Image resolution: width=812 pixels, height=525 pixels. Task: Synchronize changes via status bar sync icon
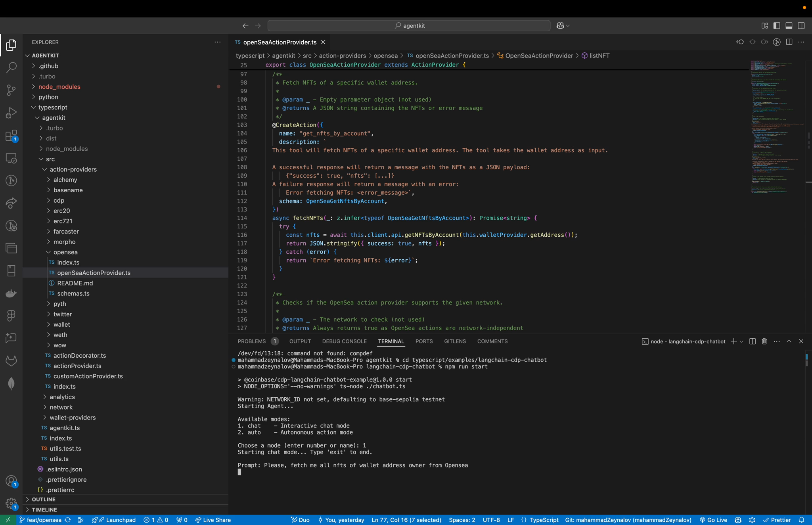click(x=68, y=520)
